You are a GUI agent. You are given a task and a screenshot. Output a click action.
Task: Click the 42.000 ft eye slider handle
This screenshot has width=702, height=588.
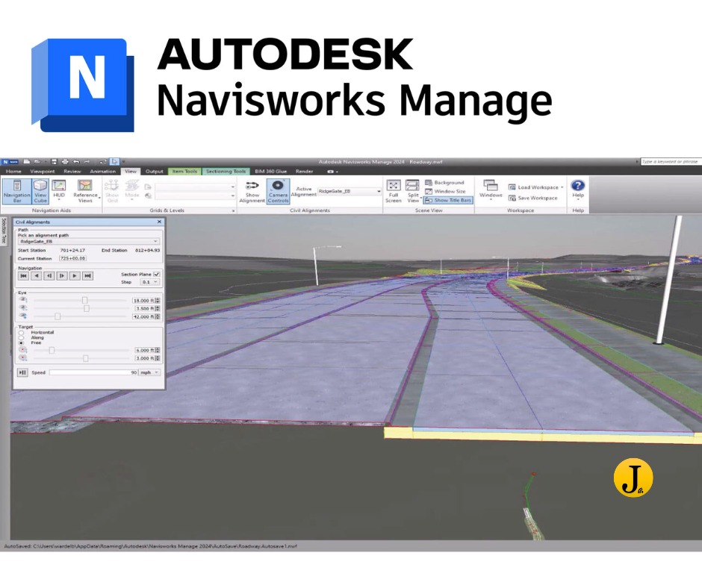pos(58,316)
